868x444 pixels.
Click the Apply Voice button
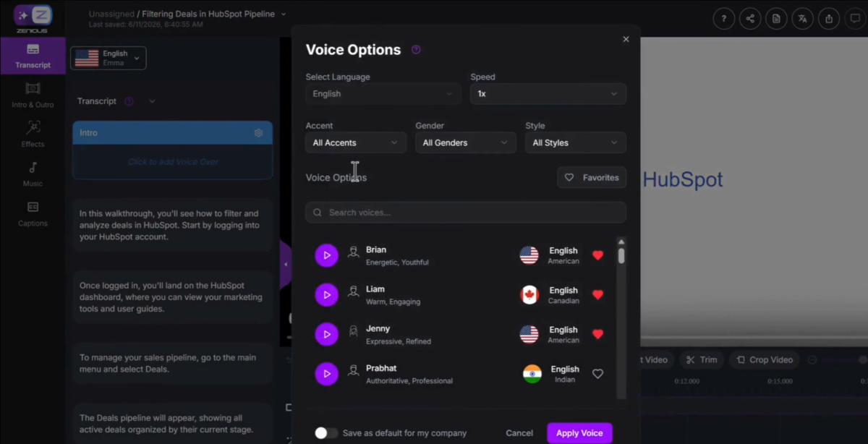tap(579, 433)
